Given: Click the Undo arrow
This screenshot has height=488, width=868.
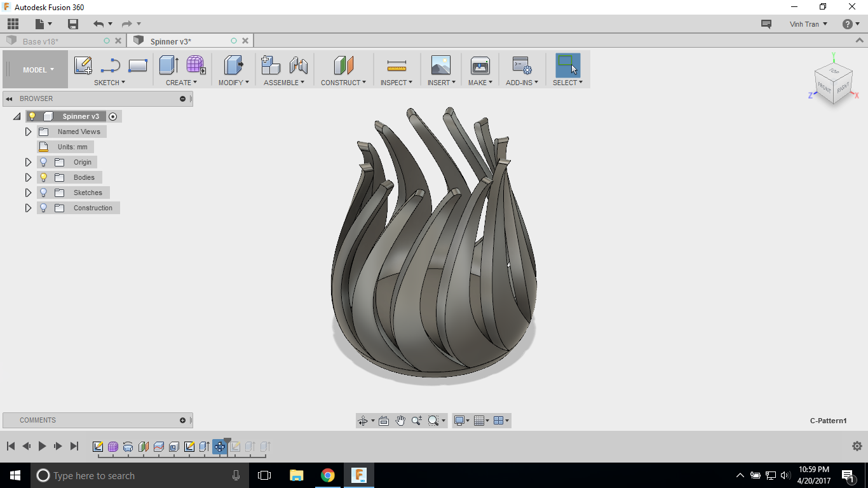Looking at the screenshot, I should [x=98, y=24].
